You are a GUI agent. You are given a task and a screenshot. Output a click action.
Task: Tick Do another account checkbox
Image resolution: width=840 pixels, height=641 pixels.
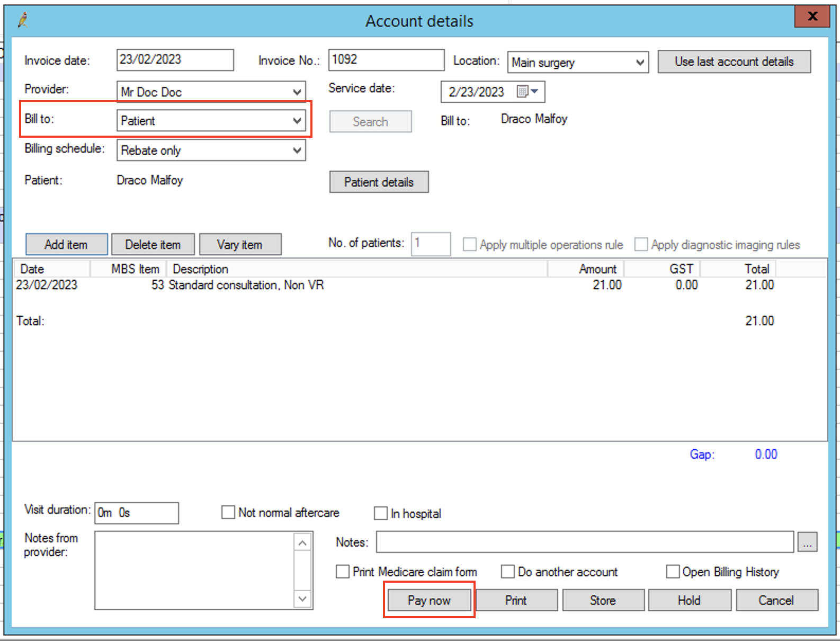pyautogui.click(x=507, y=572)
